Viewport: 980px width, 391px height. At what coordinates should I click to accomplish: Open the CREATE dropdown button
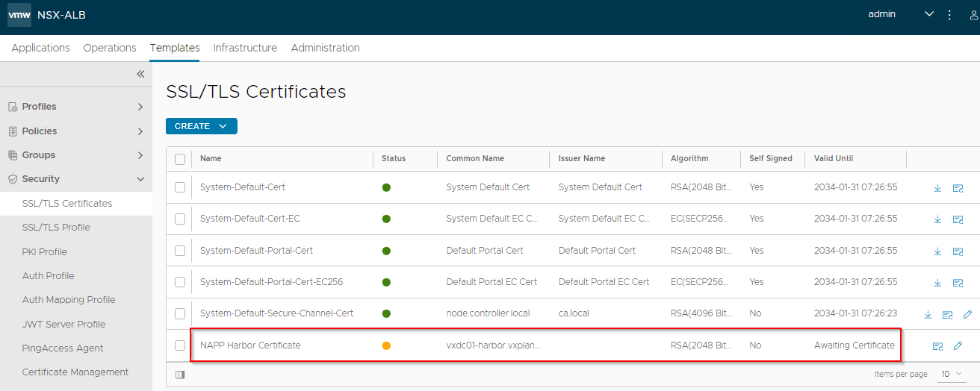(x=202, y=126)
